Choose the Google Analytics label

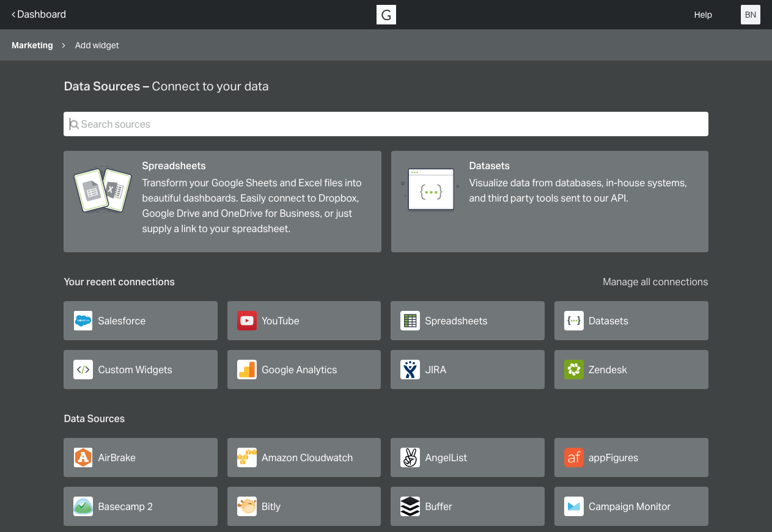pyautogui.click(x=300, y=370)
